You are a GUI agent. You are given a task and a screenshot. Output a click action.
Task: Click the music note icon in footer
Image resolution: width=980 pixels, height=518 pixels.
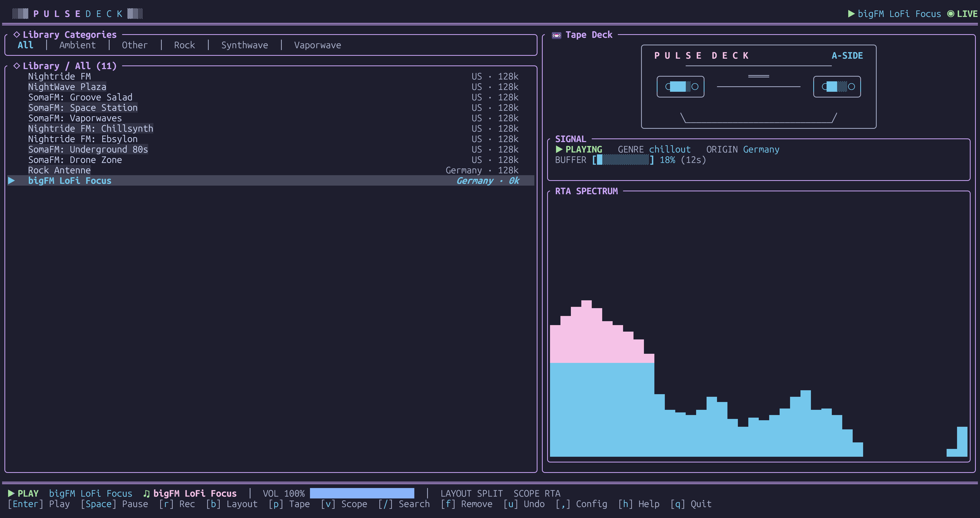point(146,493)
